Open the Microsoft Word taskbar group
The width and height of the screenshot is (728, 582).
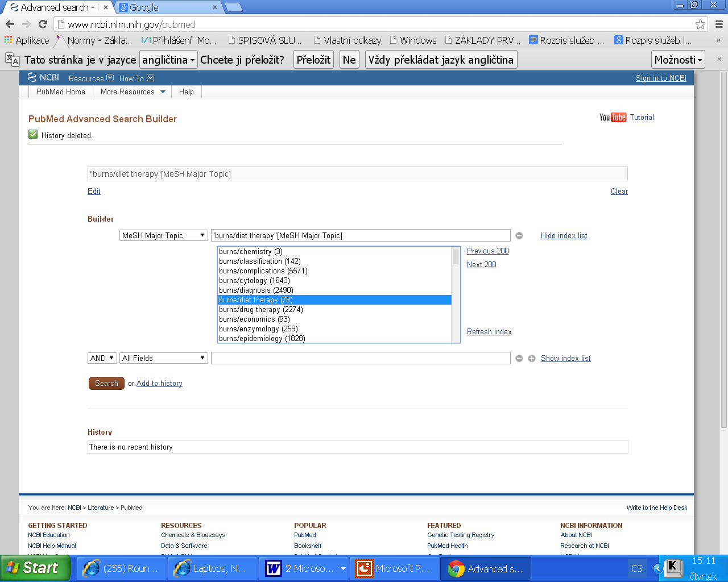(x=304, y=568)
